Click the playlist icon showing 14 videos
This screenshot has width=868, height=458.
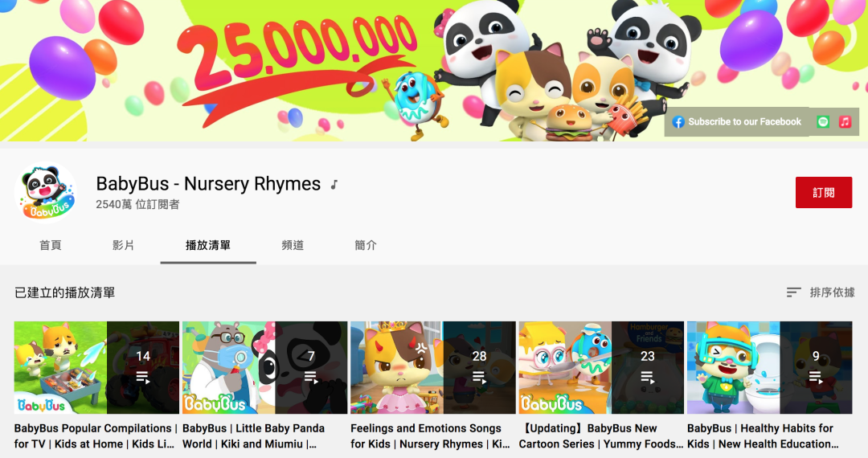(143, 376)
